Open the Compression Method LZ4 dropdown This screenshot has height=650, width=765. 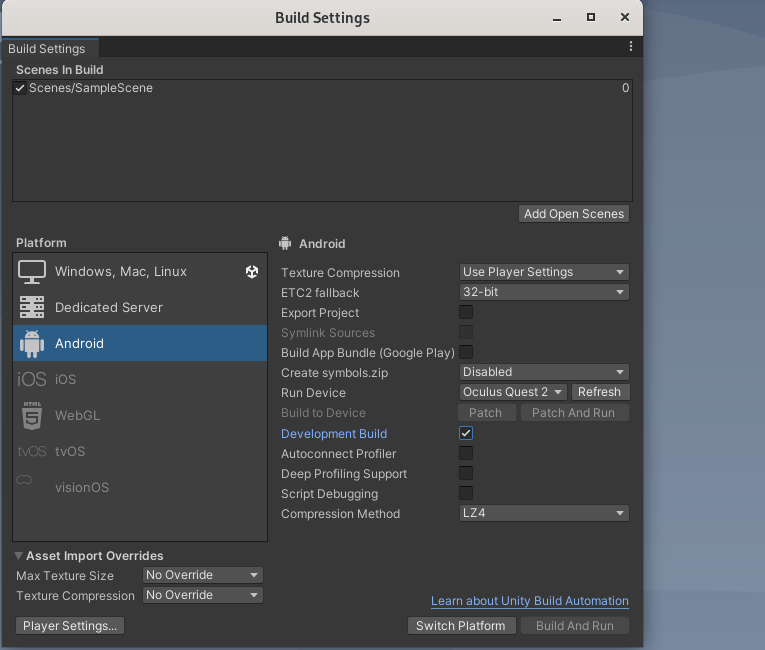(544, 514)
